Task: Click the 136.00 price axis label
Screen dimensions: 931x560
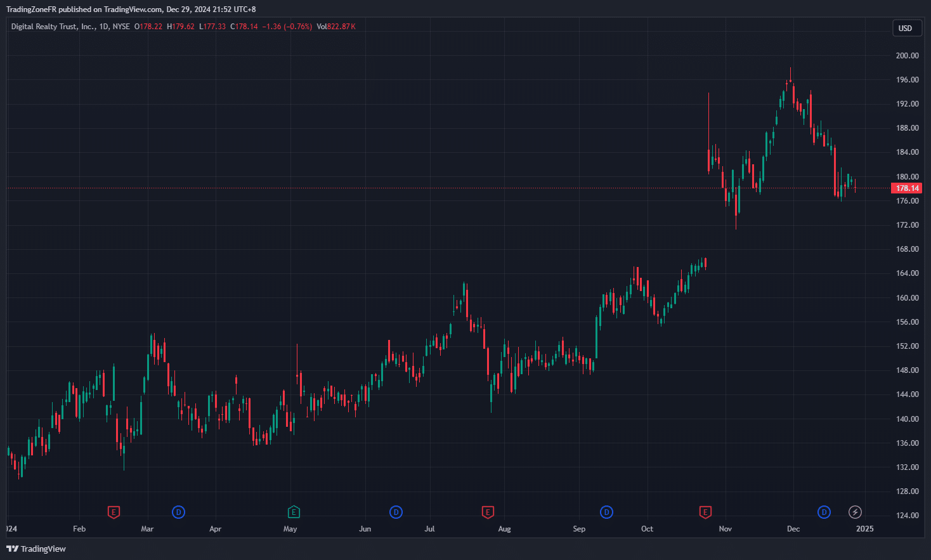Action: (x=907, y=443)
